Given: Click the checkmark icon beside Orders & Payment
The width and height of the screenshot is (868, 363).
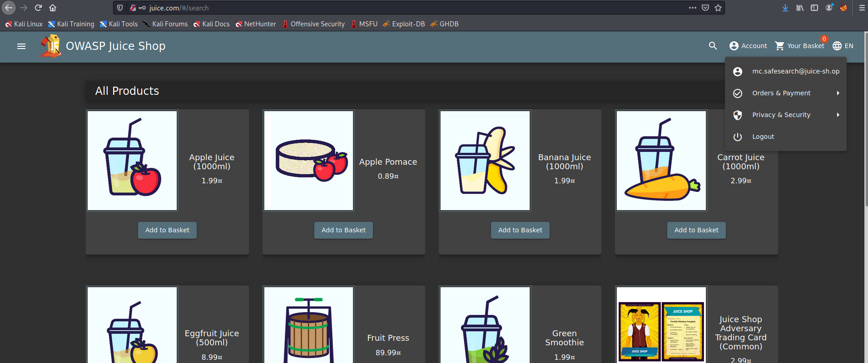Looking at the screenshot, I should click(x=738, y=93).
